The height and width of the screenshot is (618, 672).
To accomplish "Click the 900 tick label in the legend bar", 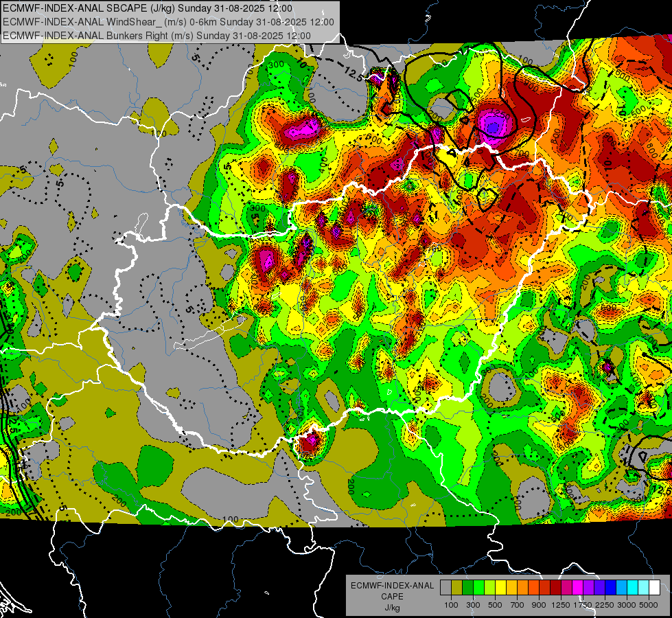I will click(x=539, y=605).
